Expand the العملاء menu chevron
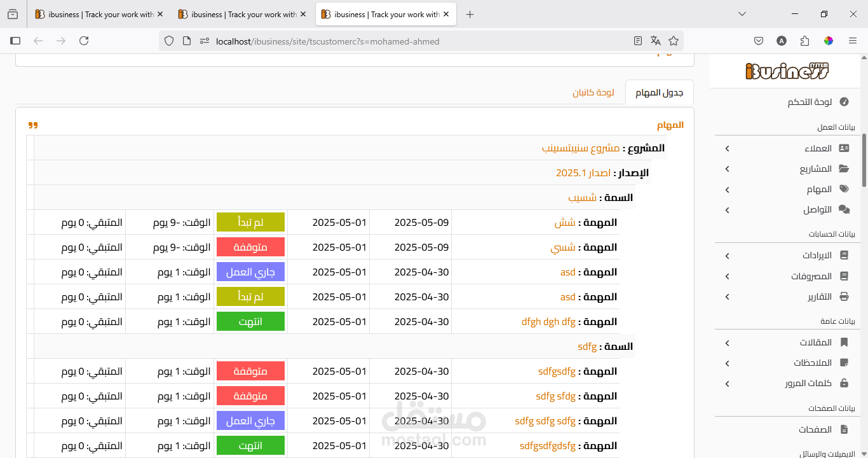 click(x=728, y=148)
